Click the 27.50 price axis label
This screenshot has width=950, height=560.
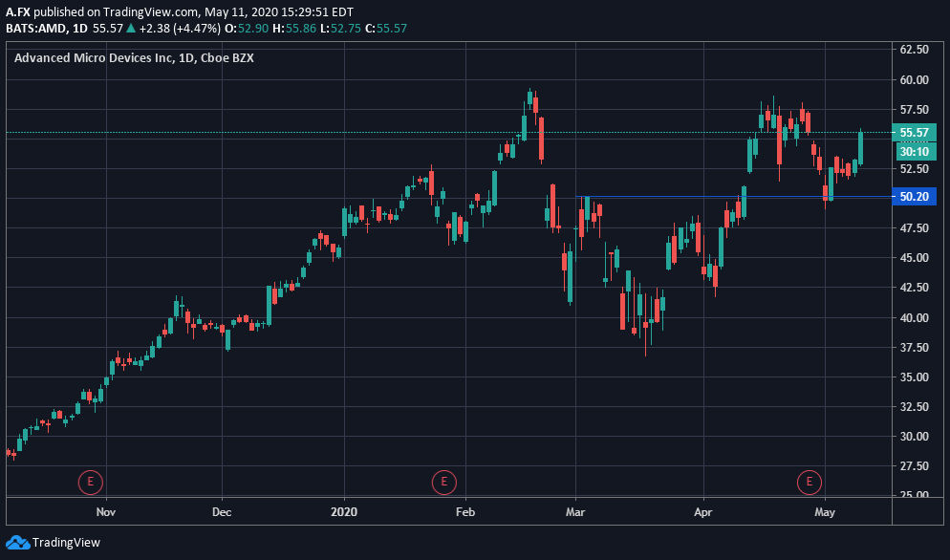pos(915,466)
